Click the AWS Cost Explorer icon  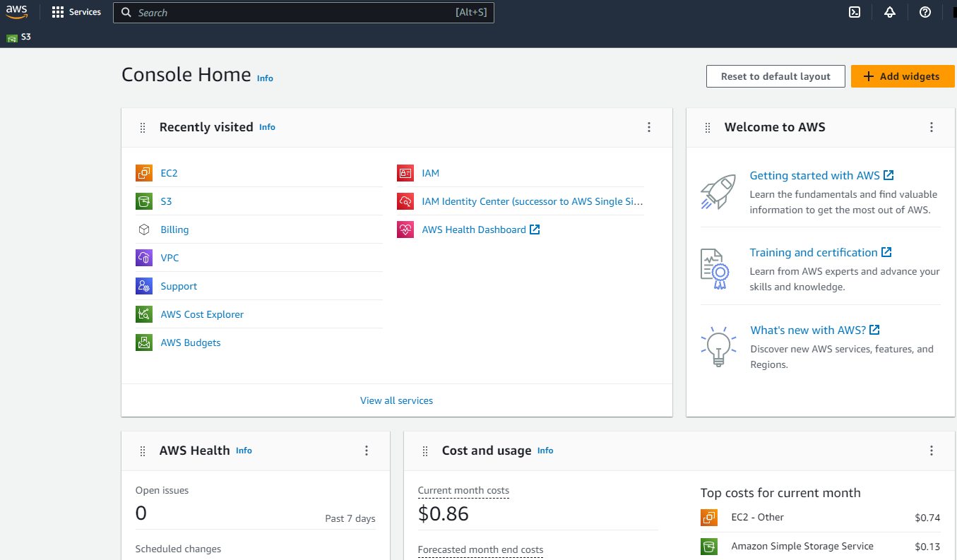(144, 314)
